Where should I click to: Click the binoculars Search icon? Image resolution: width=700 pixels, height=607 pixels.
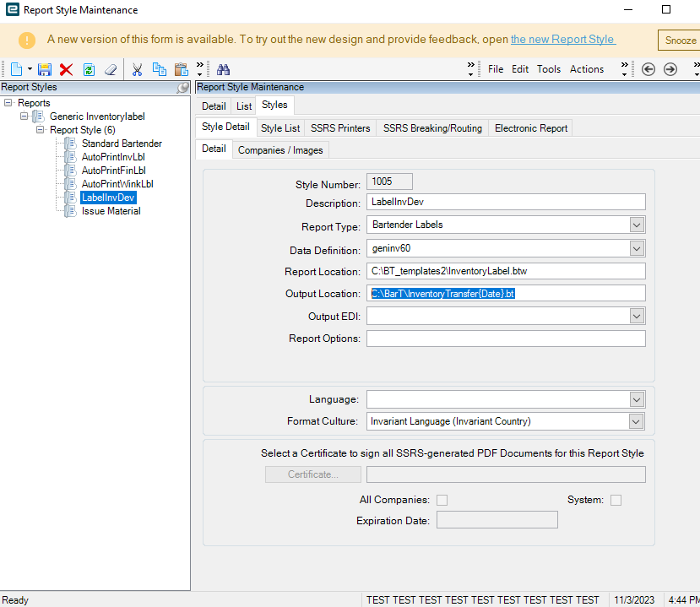[x=224, y=69]
